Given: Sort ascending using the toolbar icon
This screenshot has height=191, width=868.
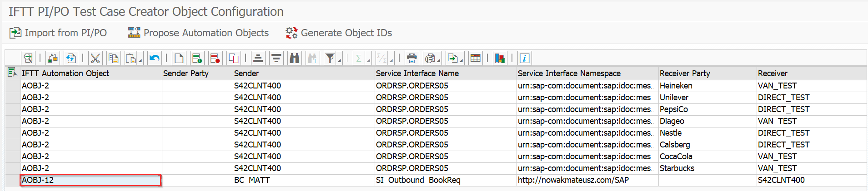Looking at the screenshot, I should pyautogui.click(x=258, y=58).
